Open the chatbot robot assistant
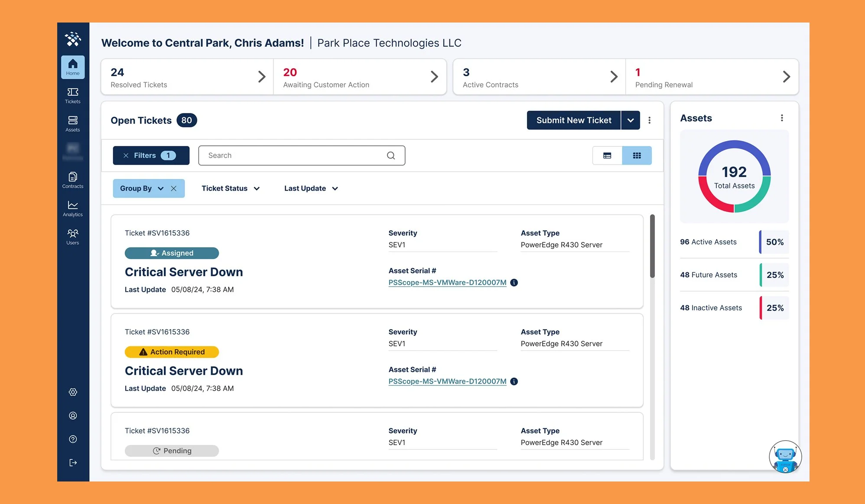Screen dimensions: 865x504 coord(785,457)
